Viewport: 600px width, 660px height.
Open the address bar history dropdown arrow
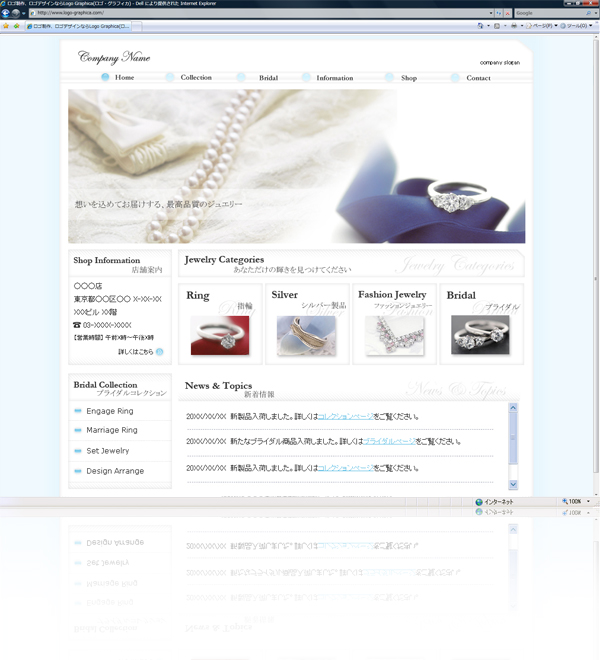491,13
